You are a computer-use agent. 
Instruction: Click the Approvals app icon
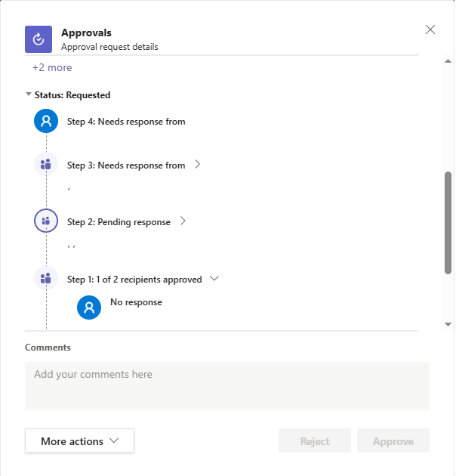(39, 39)
